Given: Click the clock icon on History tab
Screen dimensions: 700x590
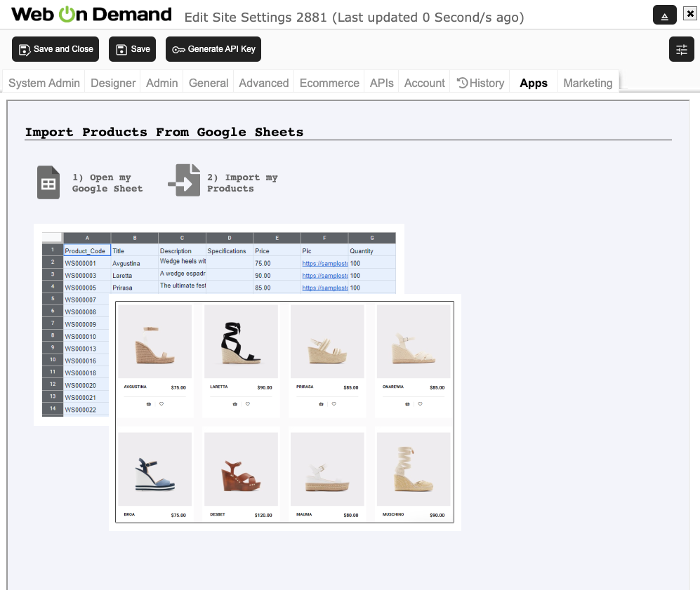Looking at the screenshot, I should tap(462, 83).
